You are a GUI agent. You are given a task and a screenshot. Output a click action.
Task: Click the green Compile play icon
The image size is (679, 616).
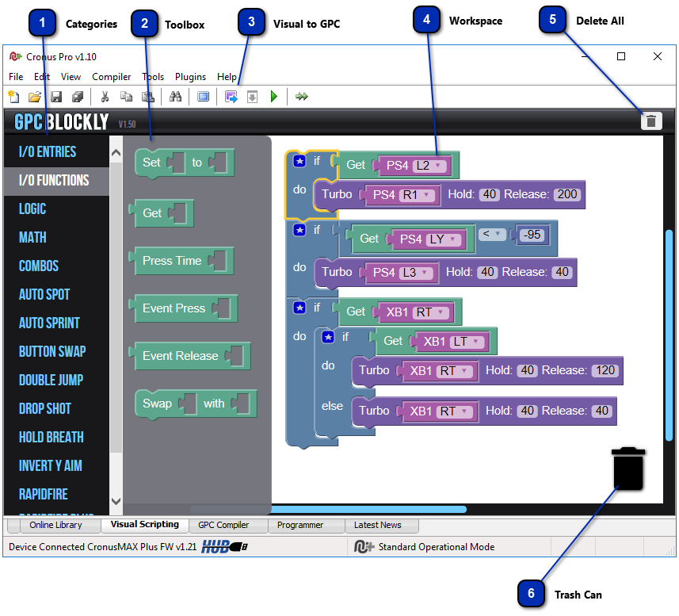tap(273, 97)
